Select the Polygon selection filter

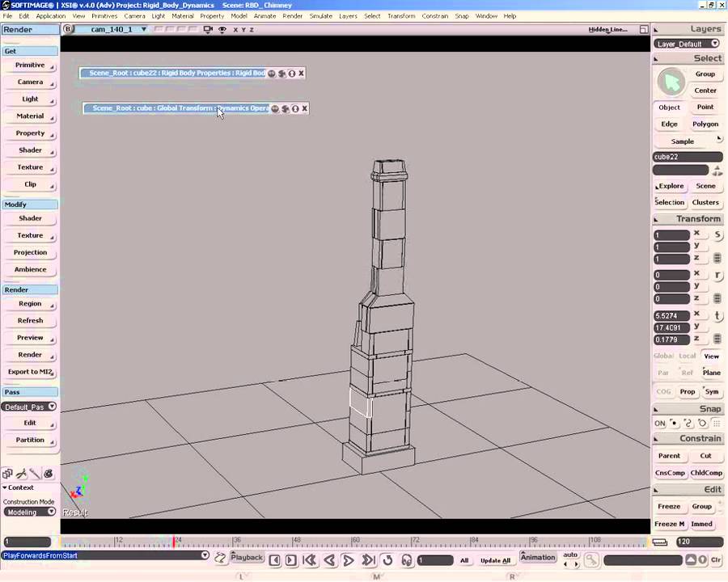[705, 124]
